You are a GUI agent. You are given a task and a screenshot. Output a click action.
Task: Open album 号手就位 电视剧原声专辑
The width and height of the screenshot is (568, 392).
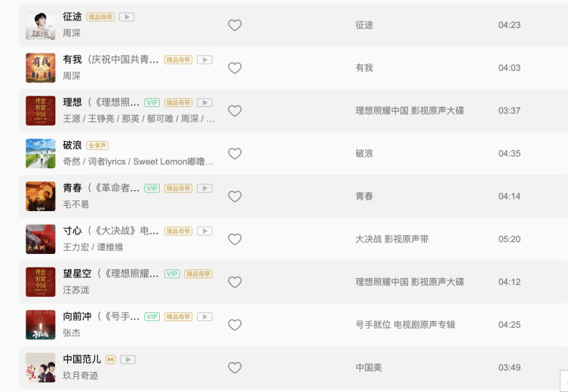click(x=405, y=325)
